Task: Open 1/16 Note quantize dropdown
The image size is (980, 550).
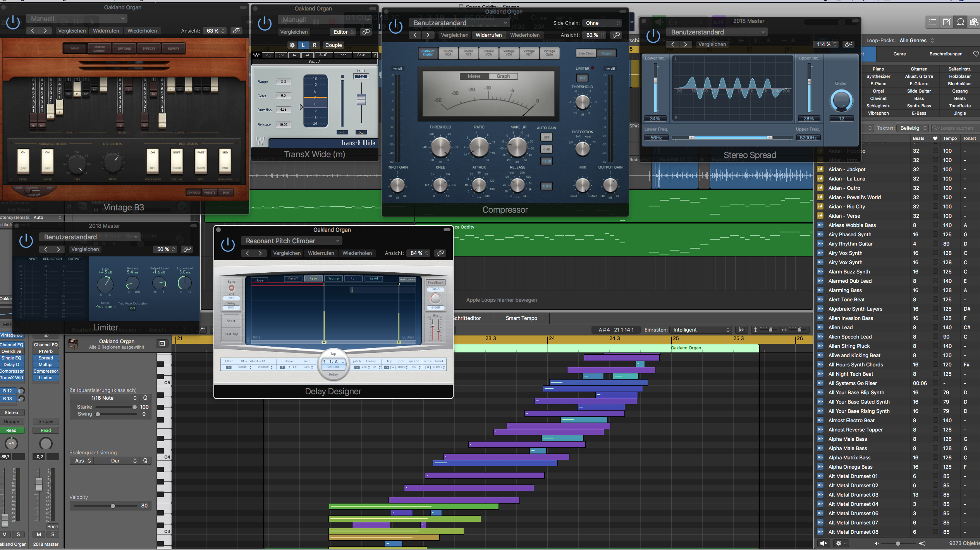Action: coord(104,398)
